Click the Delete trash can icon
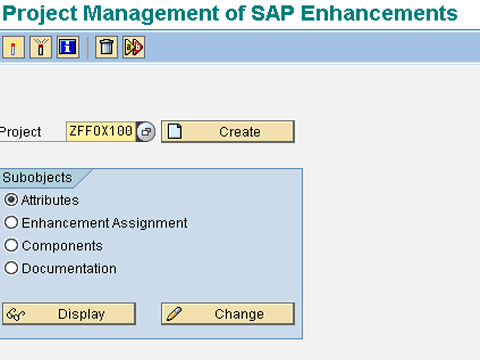Viewport: 480px width, 360px height. (x=106, y=47)
